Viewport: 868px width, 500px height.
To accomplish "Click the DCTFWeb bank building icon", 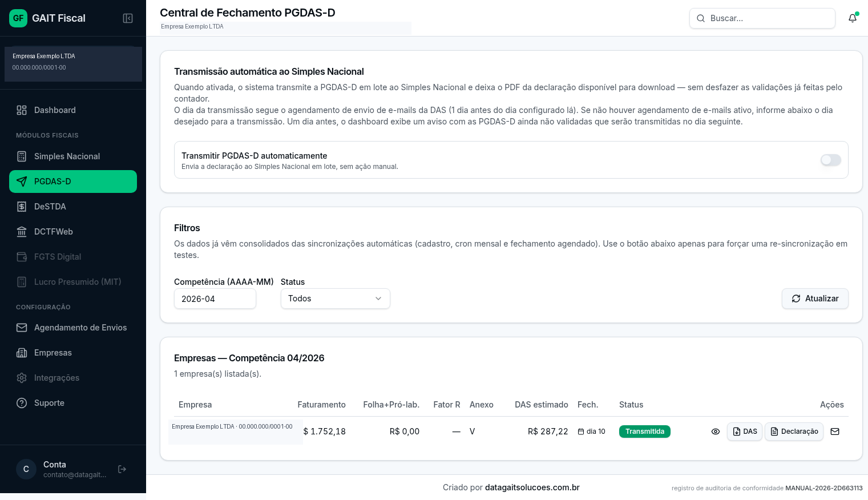I will pos(22,232).
